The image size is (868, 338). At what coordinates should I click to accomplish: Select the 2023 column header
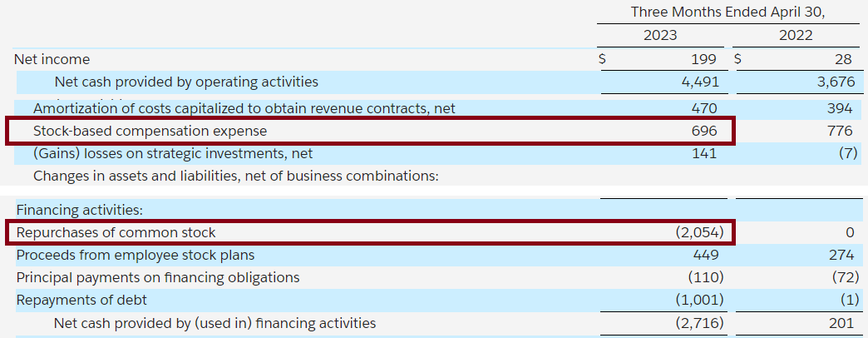click(660, 35)
